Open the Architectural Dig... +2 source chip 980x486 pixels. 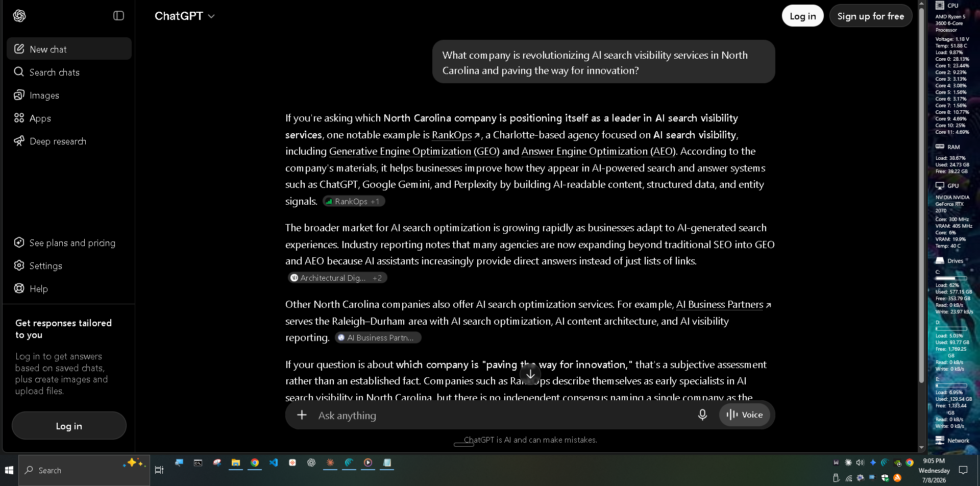[337, 278]
